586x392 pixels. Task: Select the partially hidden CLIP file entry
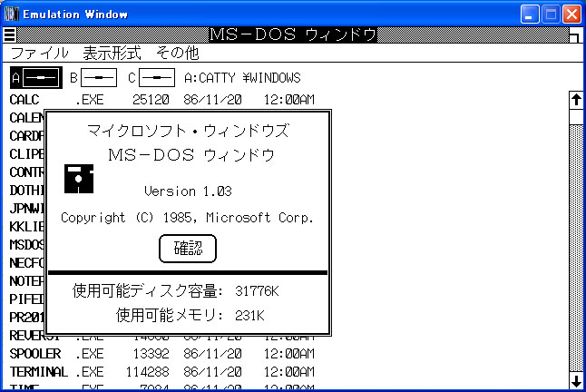pyautogui.click(x=26, y=154)
